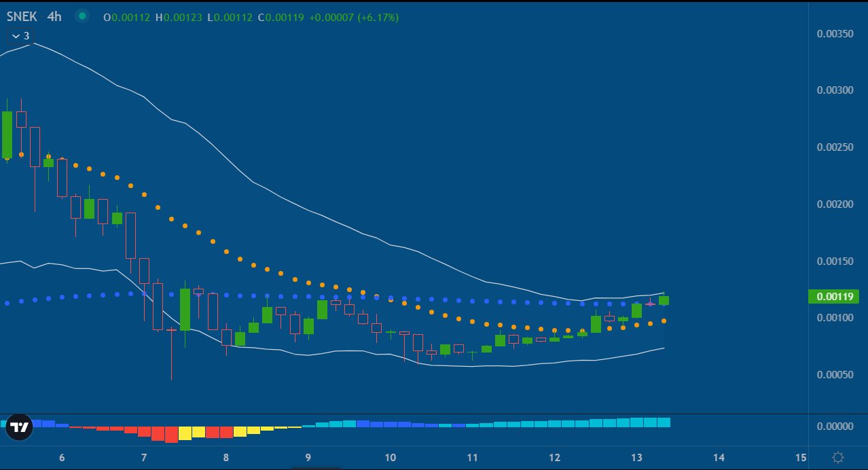
Task: Click the green market status dot
Action: coord(82,16)
